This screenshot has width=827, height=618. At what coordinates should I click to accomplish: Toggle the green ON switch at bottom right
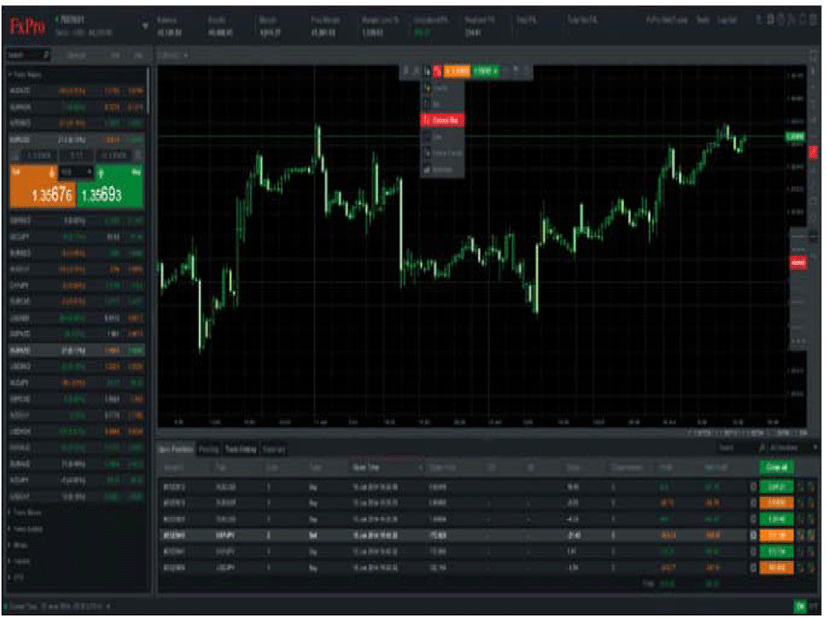point(800,606)
